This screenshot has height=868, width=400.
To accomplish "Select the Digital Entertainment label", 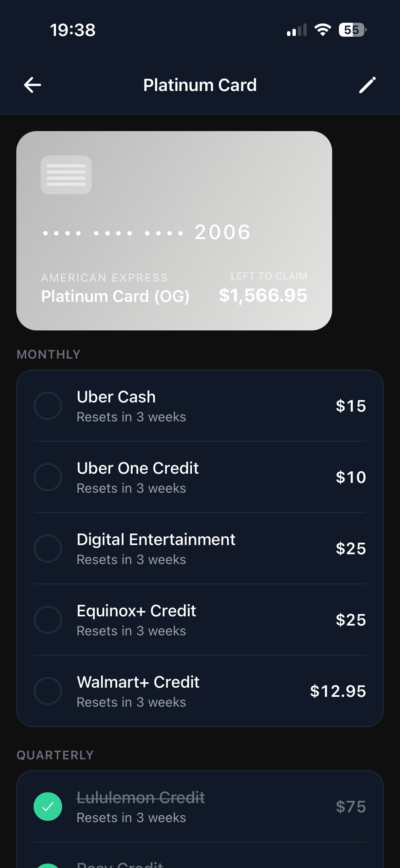I will [x=156, y=539].
